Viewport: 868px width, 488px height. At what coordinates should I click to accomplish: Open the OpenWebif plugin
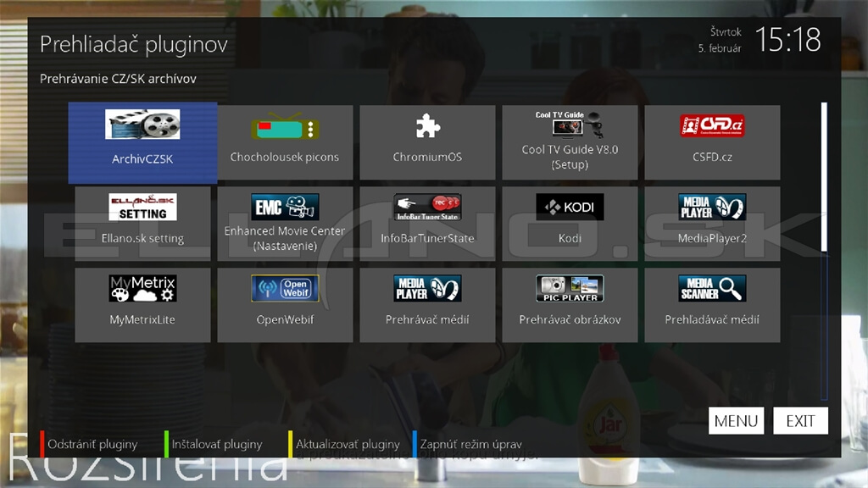285,305
